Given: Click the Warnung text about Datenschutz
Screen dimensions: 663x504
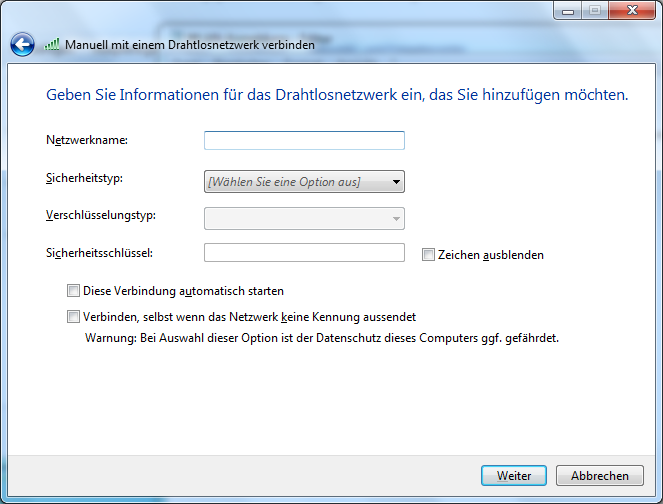Looking at the screenshot, I should coord(320,338).
